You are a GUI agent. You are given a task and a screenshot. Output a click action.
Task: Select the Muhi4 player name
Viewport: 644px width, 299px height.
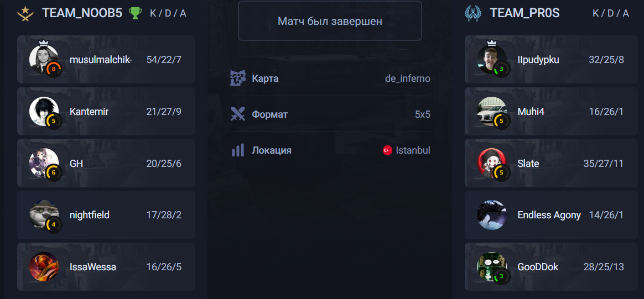point(531,112)
